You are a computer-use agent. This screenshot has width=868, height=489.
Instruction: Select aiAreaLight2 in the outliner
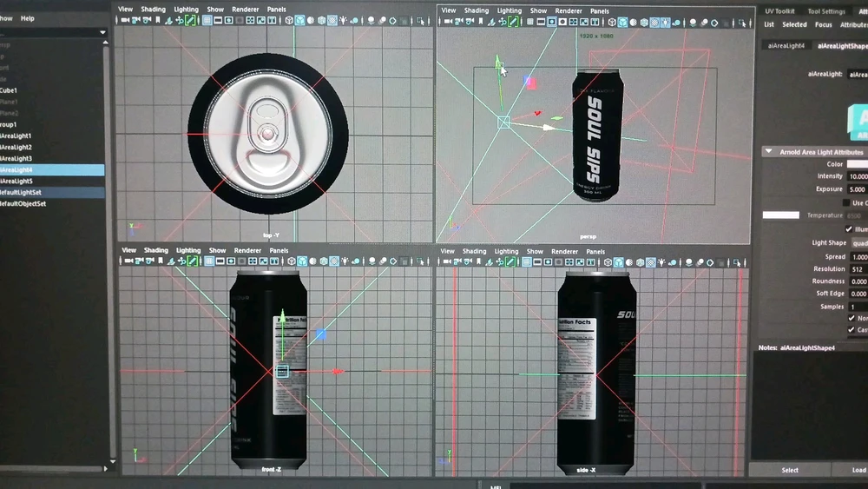tap(16, 148)
